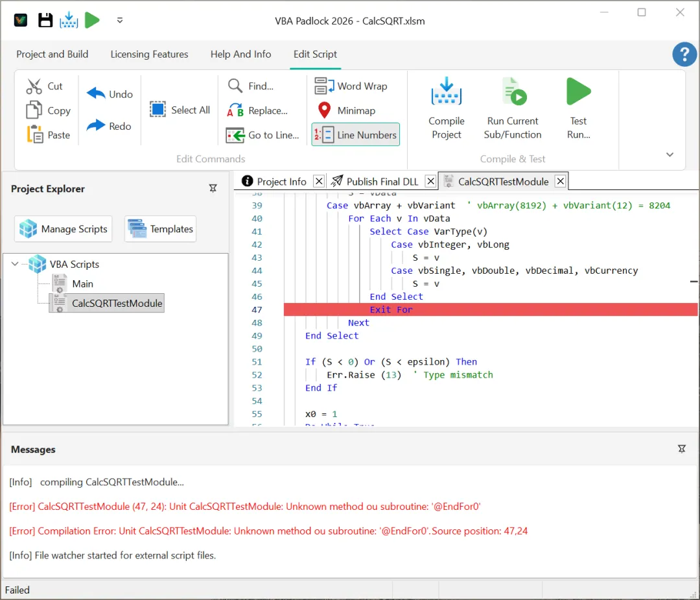Click the Project Explorer panel title
700x600 pixels.
coord(48,189)
